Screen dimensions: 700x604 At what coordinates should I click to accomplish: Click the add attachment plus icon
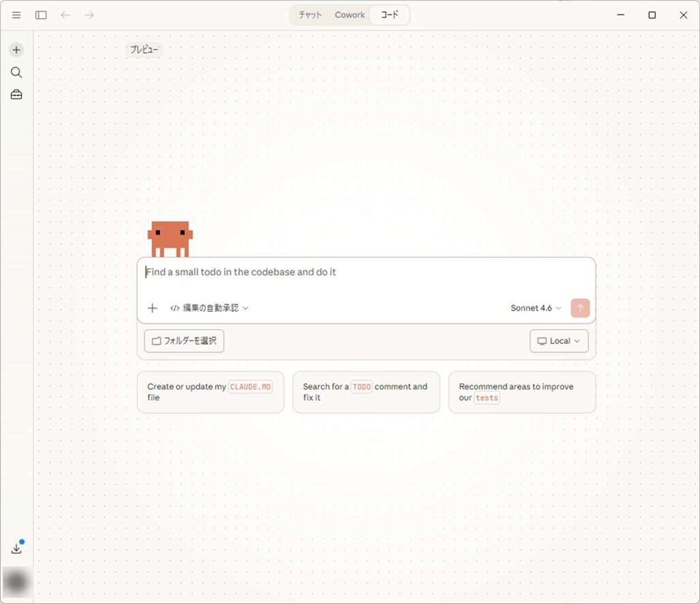152,308
